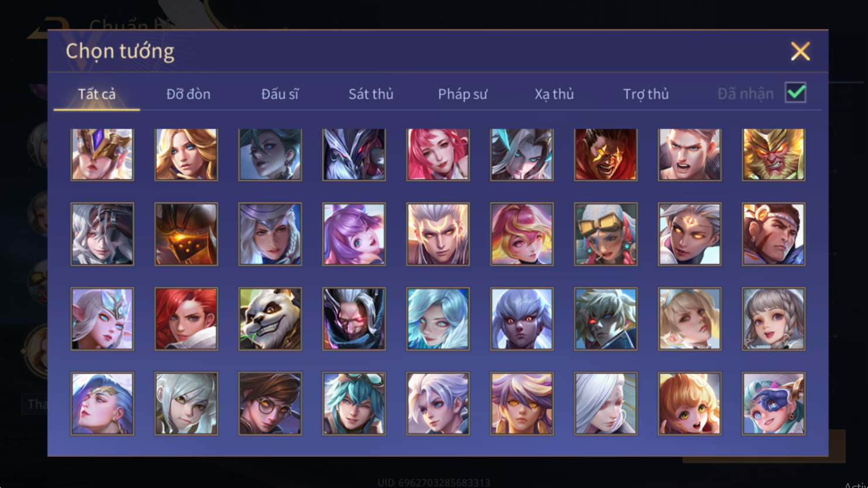Image resolution: width=868 pixels, height=488 pixels.
Task: Choose the pink-haired hero in first row
Action: point(438,154)
